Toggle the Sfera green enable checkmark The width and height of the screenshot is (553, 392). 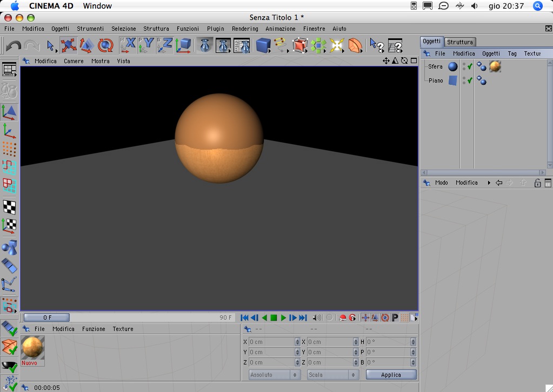470,67
